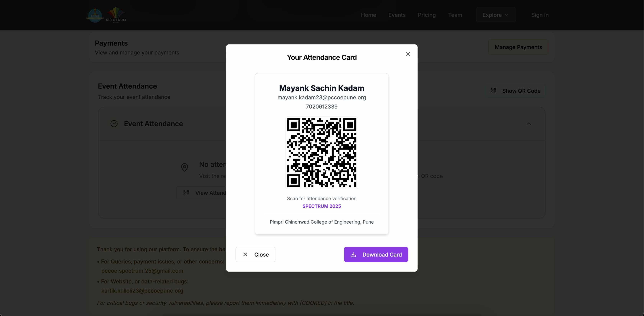644x316 pixels.
Task: Open the Events nav item
Action: click(397, 15)
